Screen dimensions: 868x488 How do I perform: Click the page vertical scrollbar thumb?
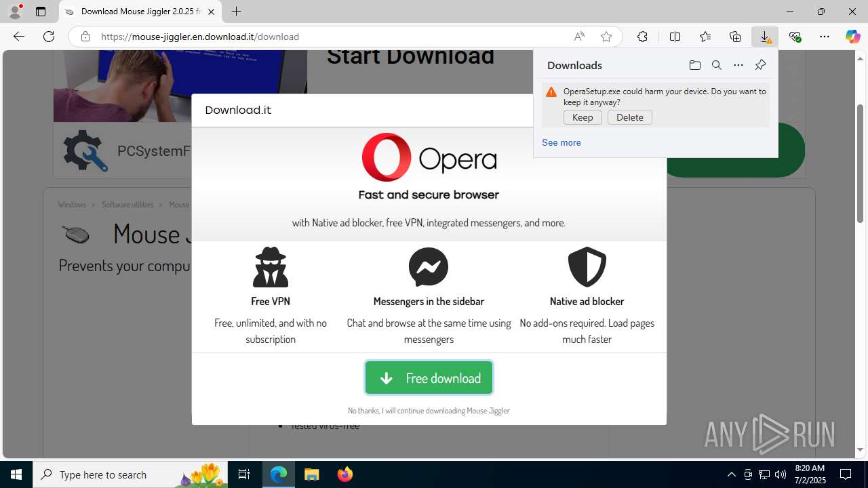tap(861, 163)
